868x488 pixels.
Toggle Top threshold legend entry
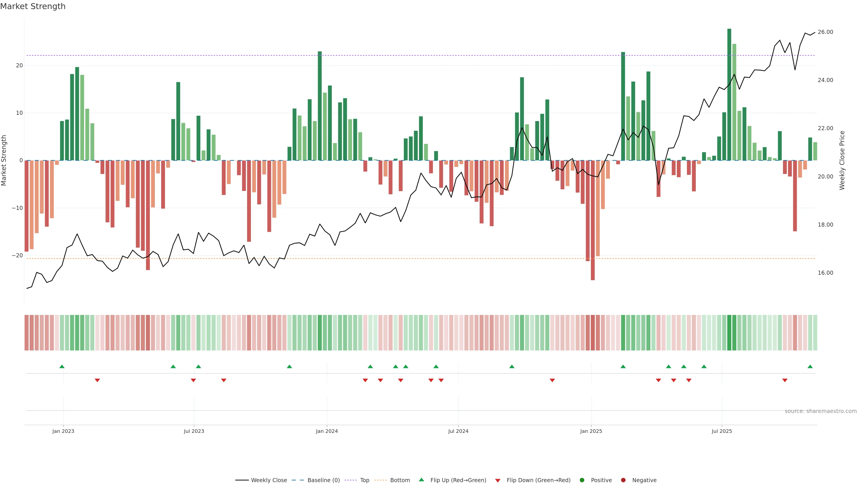pyautogui.click(x=364, y=480)
